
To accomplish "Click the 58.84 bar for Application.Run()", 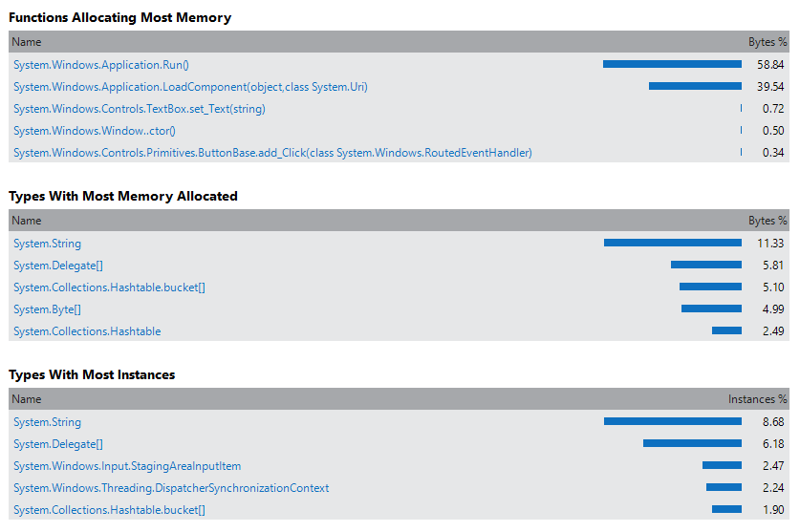I will (672, 65).
